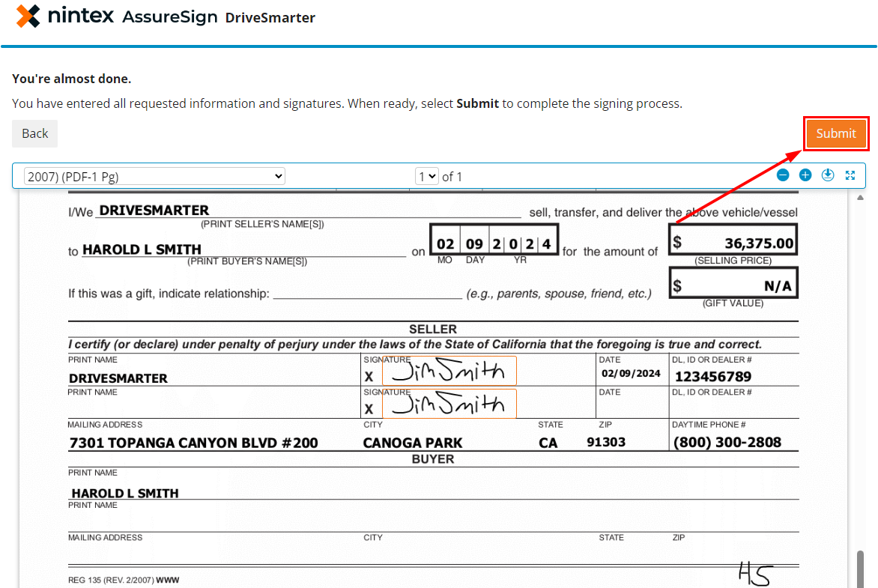Click the seller date 02/09/2024

coord(631,374)
